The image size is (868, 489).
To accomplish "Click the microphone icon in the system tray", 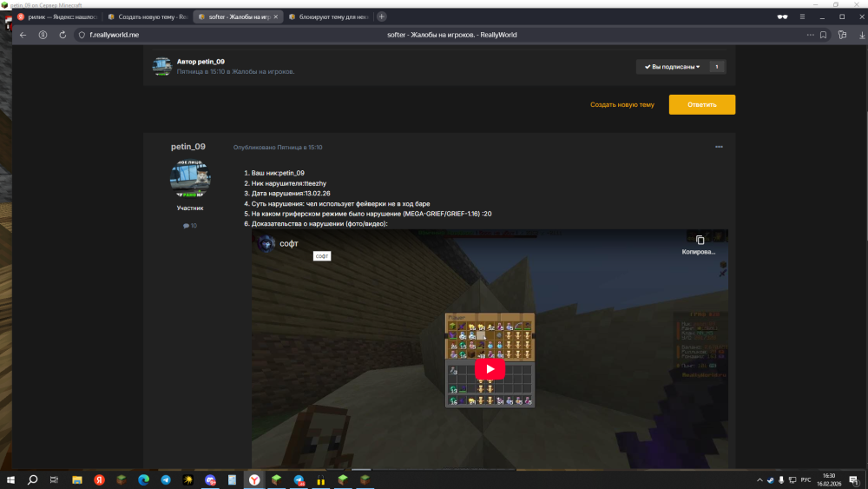I will point(781,480).
